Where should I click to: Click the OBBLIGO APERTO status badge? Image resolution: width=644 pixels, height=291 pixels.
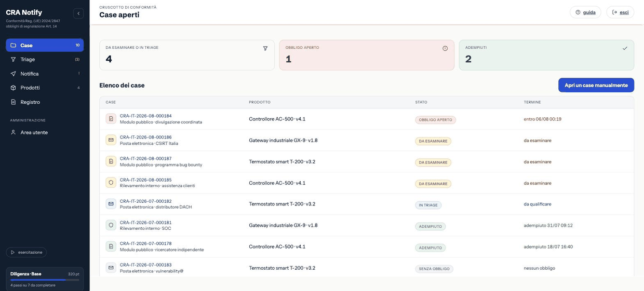tap(435, 120)
